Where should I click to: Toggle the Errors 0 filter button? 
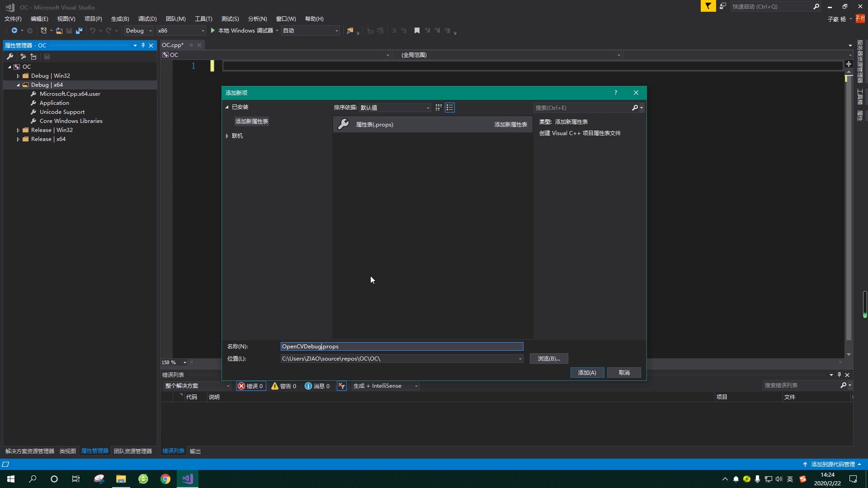250,386
